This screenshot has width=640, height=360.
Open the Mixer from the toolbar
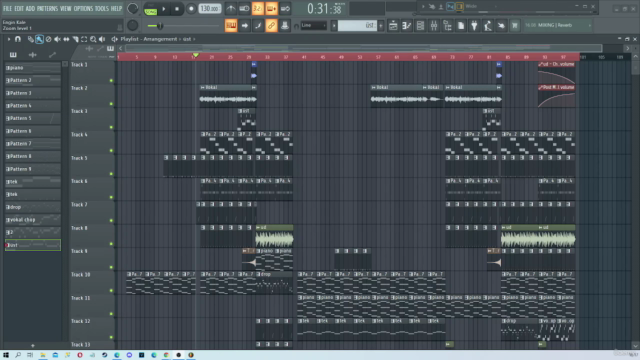pyautogui.click(x=434, y=26)
